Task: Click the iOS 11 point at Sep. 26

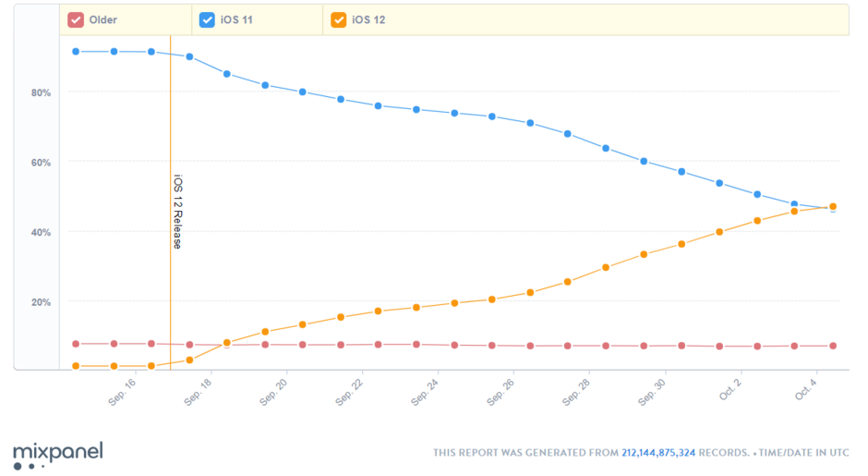Action: 530,123
